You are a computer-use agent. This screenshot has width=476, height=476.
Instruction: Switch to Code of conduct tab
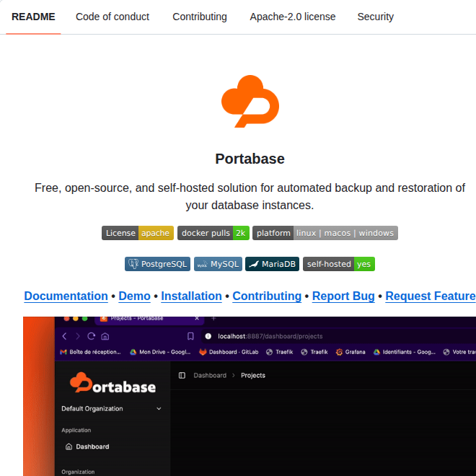click(x=113, y=17)
